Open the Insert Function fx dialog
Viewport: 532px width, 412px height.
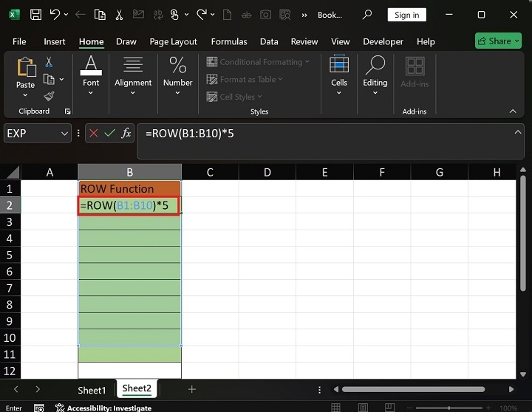(x=126, y=133)
